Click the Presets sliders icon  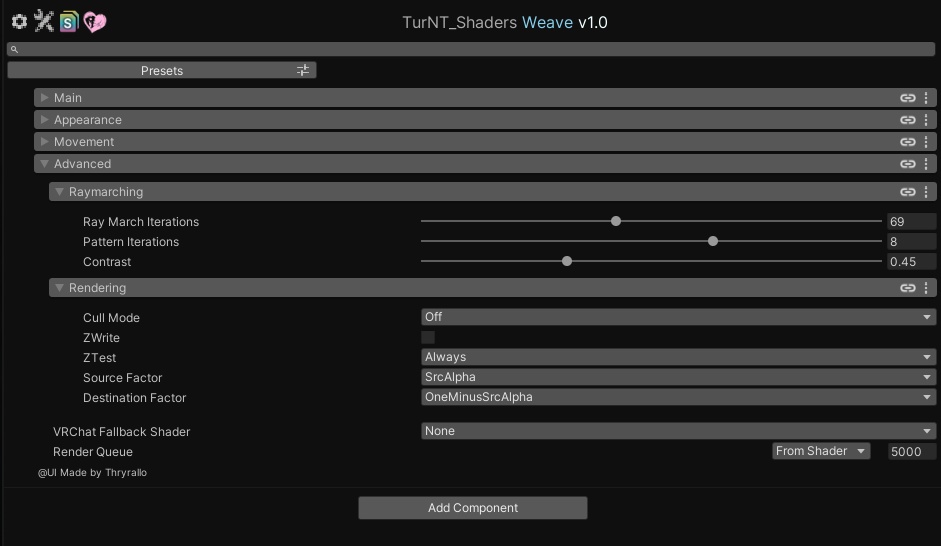click(303, 70)
